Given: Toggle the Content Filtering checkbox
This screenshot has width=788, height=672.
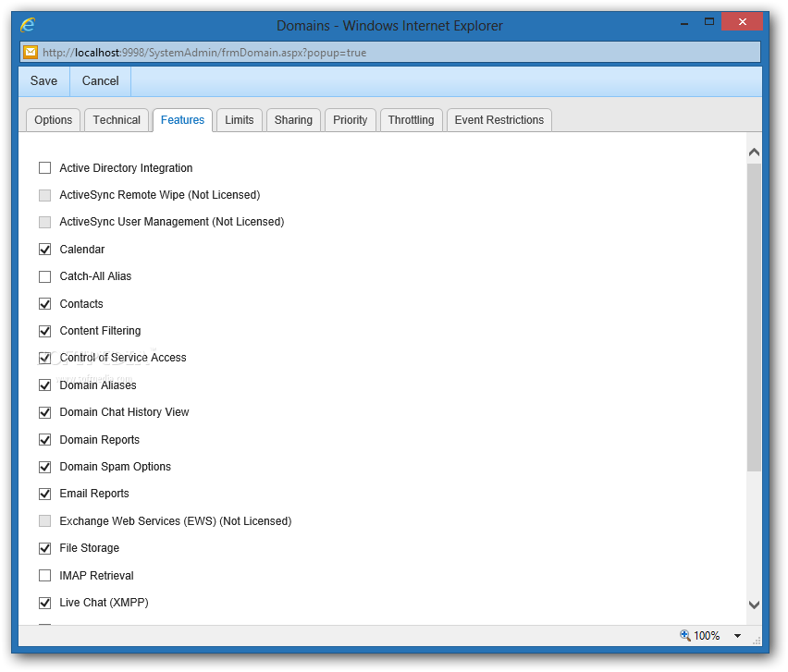Looking at the screenshot, I should click(x=44, y=331).
